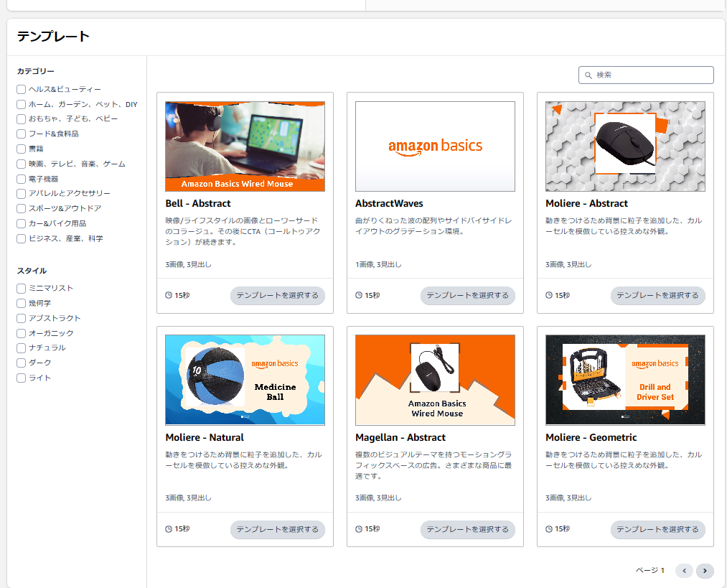
Task: Check the アパレルとアクセサリー category
Action: 21,193
